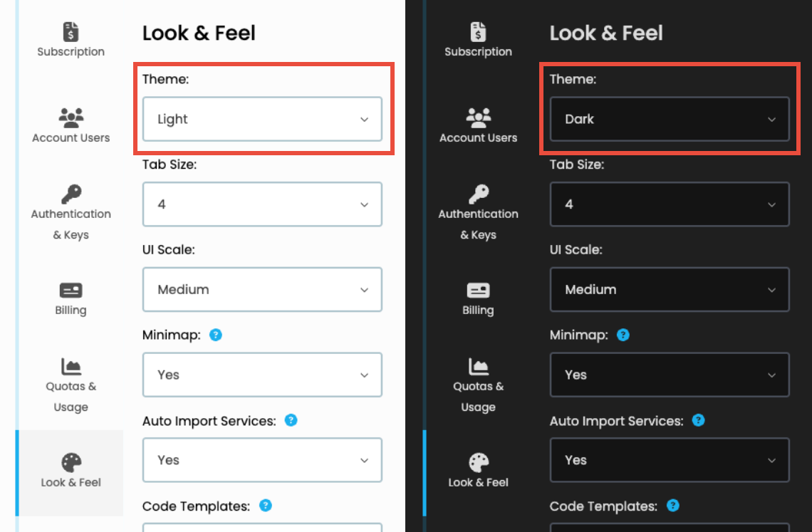Open the Theme dropdown showing Dark
812x532 pixels.
tap(670, 119)
